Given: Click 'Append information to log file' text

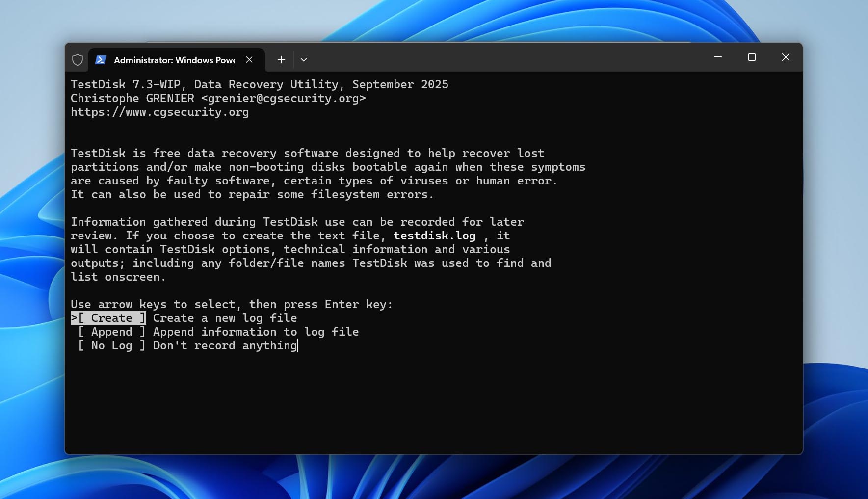Looking at the screenshot, I should pyautogui.click(x=256, y=332).
